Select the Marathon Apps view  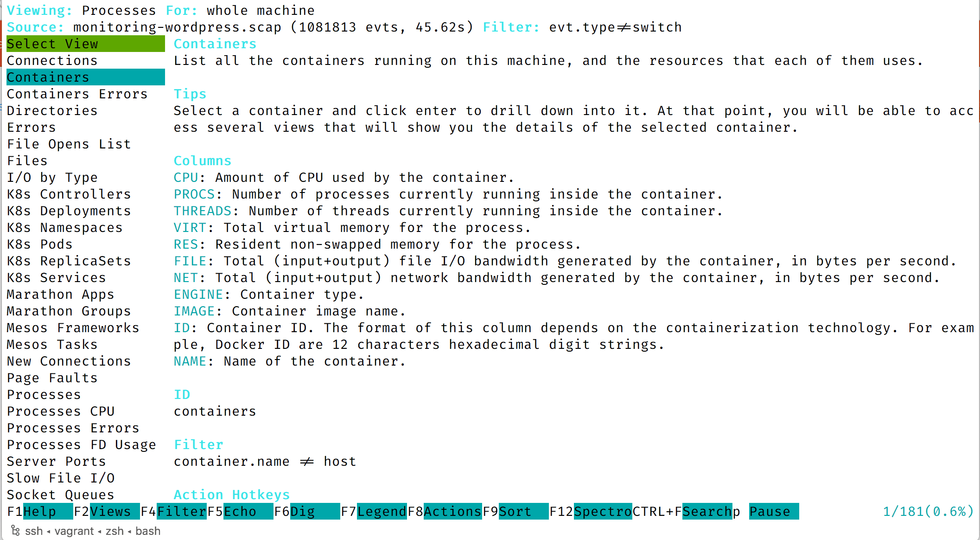tap(61, 295)
